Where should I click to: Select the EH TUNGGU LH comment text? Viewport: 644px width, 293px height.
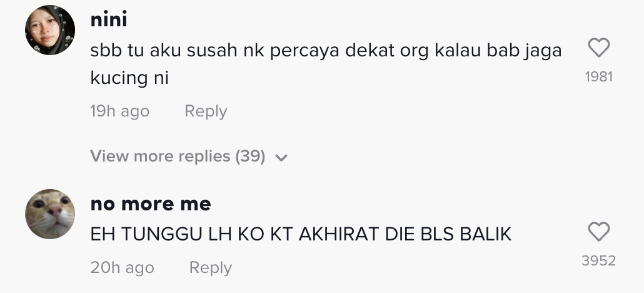coord(301,234)
